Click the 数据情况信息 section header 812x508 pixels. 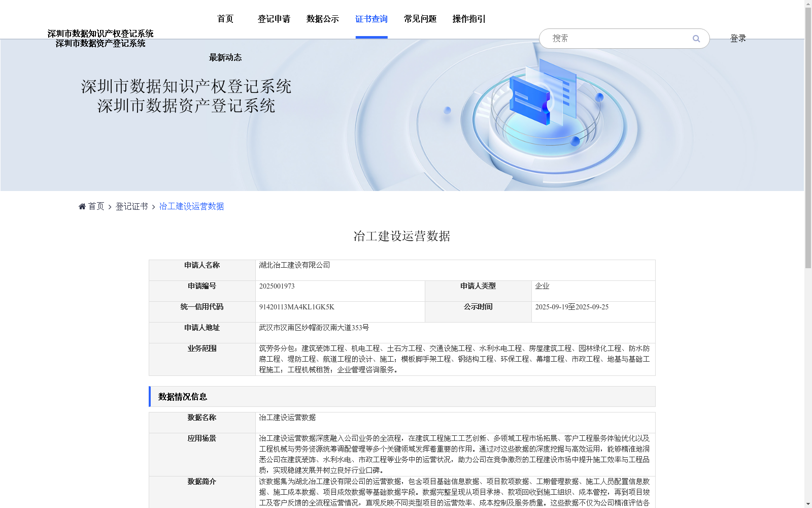coord(402,397)
